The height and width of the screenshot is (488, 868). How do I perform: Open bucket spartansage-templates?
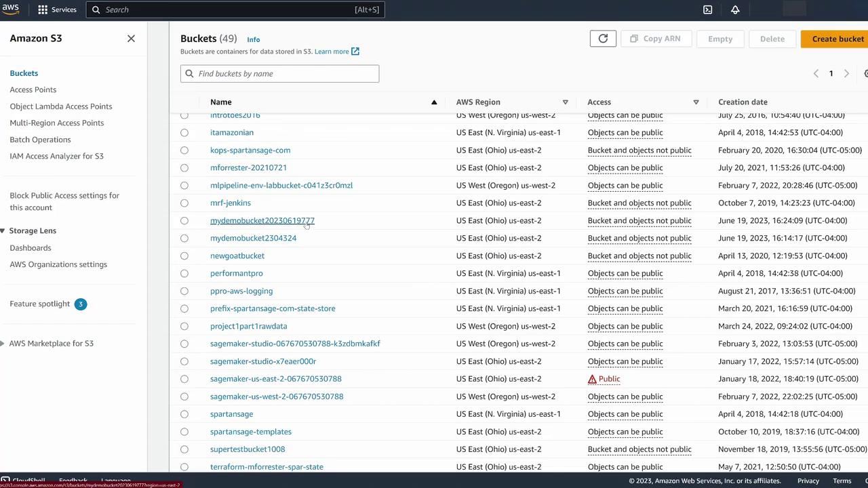251,432
